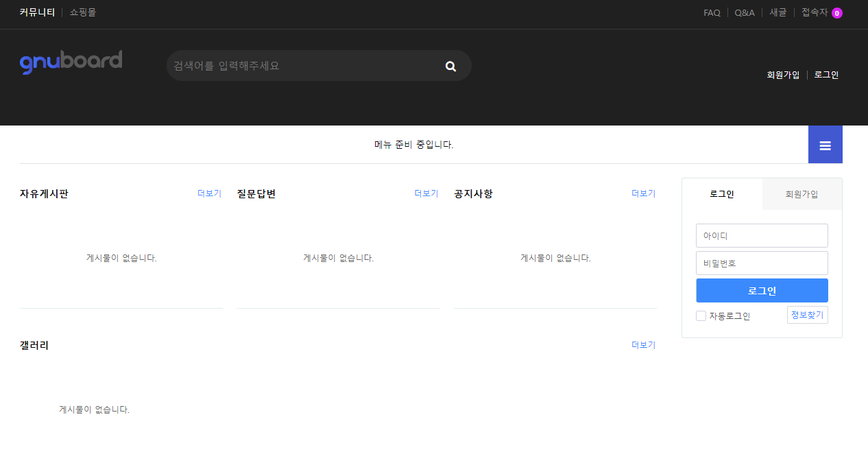
Task: Expand 더보기 for 공지사항
Action: (643, 193)
